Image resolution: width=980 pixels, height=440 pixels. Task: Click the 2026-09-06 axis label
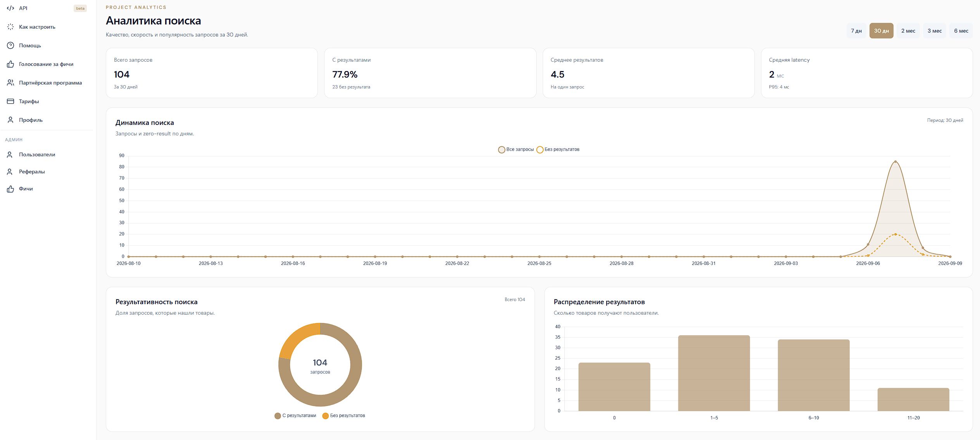click(x=868, y=263)
